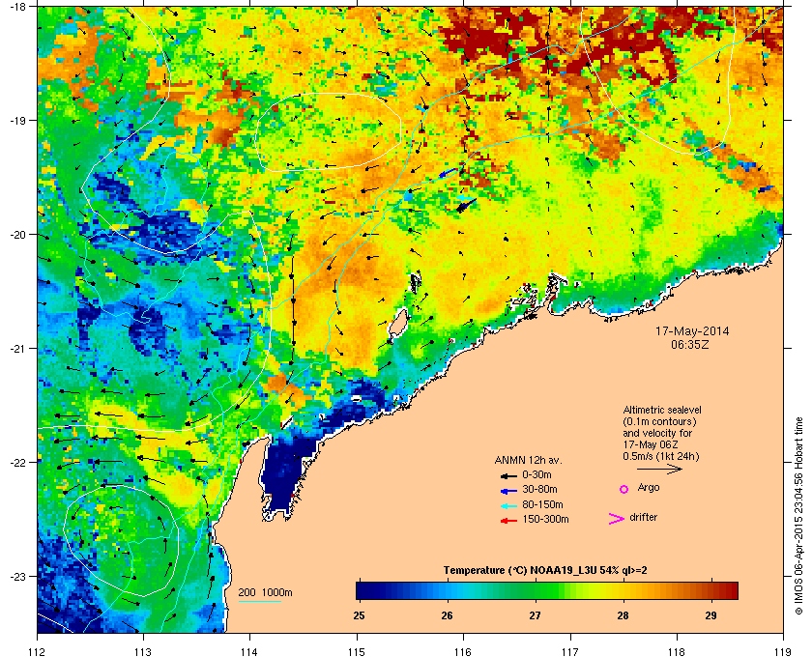Click the colorbar tick label 28
812x657 pixels.
(623, 615)
